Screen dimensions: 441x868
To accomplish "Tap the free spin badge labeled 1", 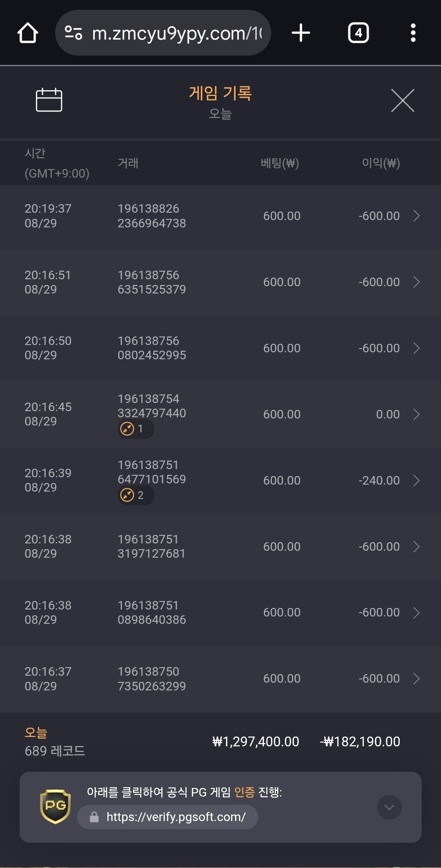I will (x=136, y=429).
